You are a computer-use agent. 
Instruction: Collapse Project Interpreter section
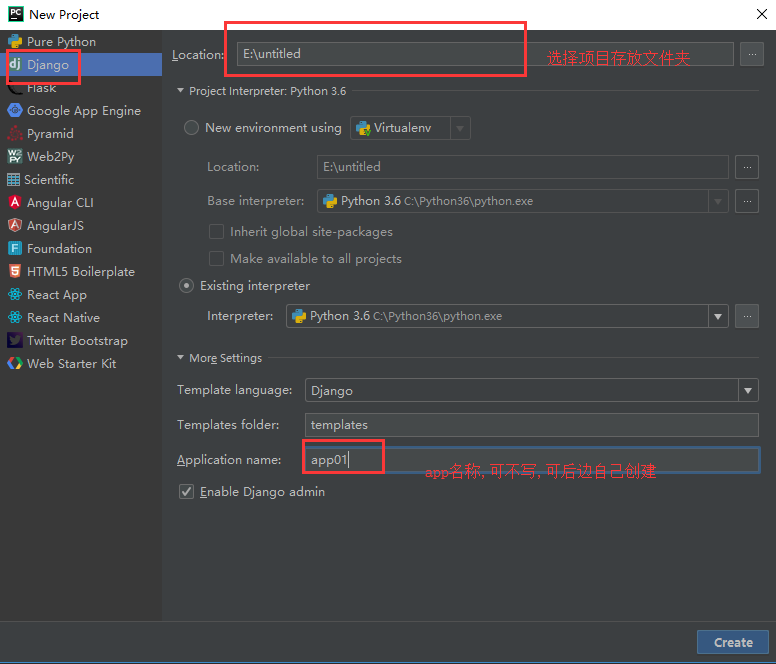click(x=181, y=91)
